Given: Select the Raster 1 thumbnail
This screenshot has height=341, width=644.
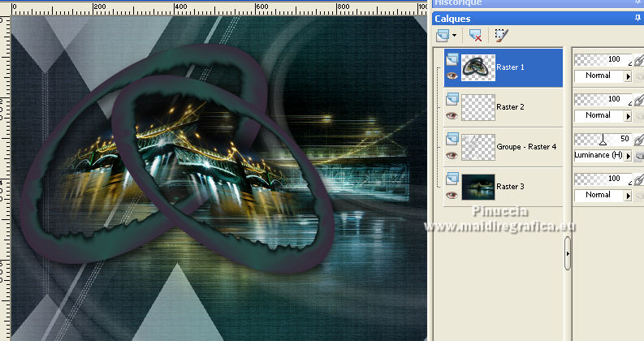Looking at the screenshot, I should pyautogui.click(x=478, y=67).
